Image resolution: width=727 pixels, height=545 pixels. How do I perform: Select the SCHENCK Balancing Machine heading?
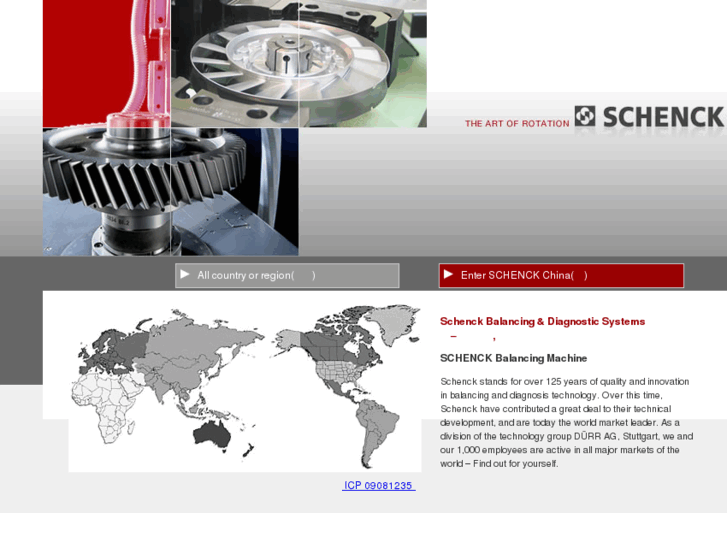513,358
